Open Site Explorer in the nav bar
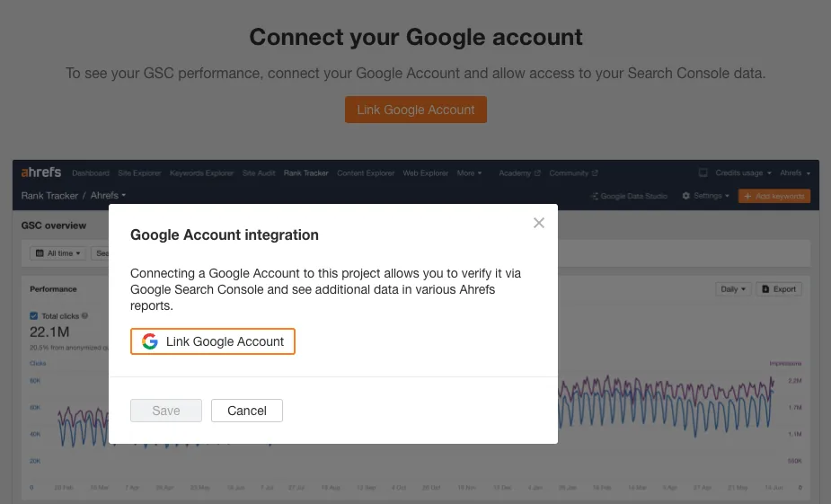This screenshot has height=504, width=831. coord(139,173)
